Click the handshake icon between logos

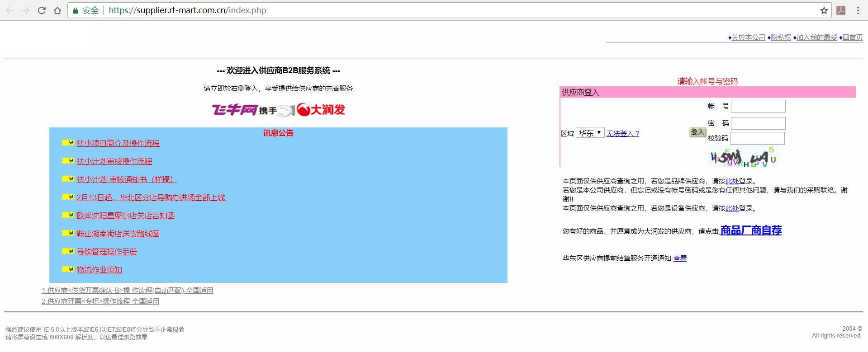pyautogui.click(x=286, y=110)
